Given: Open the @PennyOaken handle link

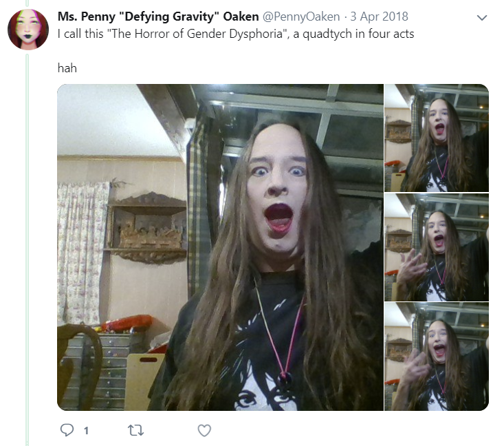Looking at the screenshot, I should 301,17.
